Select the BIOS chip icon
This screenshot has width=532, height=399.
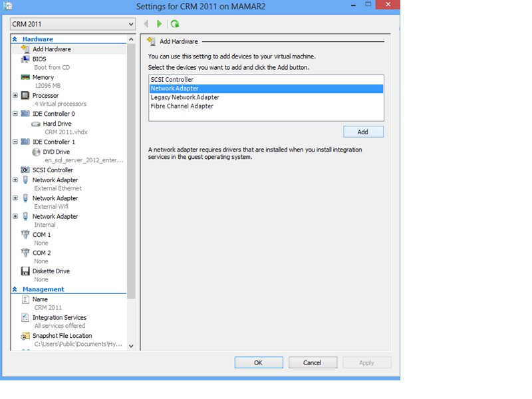(x=25, y=59)
